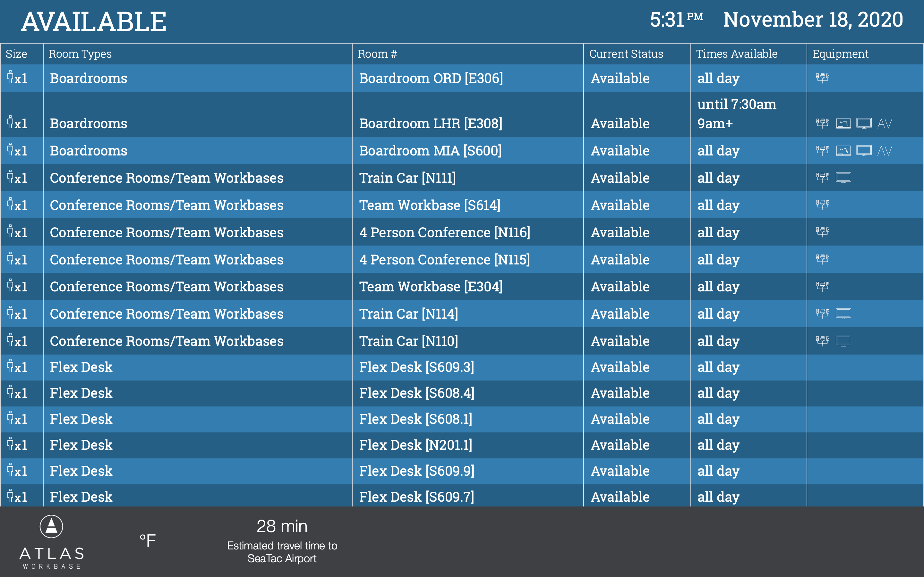Click the whiteboard icon in Boardroom MIA row
The image size is (924, 577).
[843, 151]
